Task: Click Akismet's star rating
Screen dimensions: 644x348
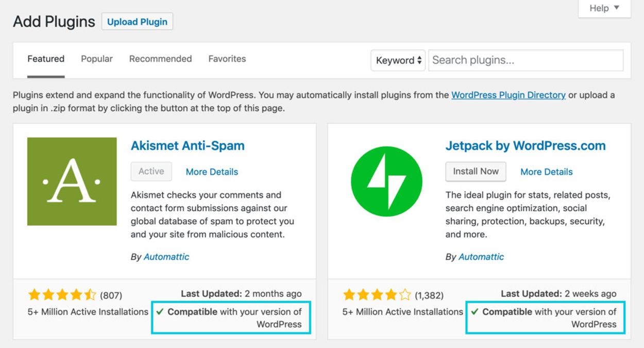Action: tap(62, 295)
